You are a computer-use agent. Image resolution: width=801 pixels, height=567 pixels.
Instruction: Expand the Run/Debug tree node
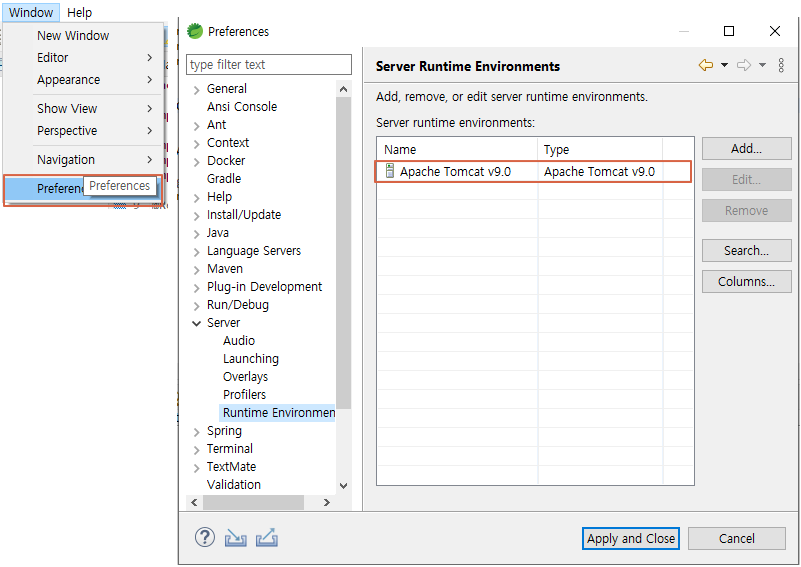(x=197, y=306)
